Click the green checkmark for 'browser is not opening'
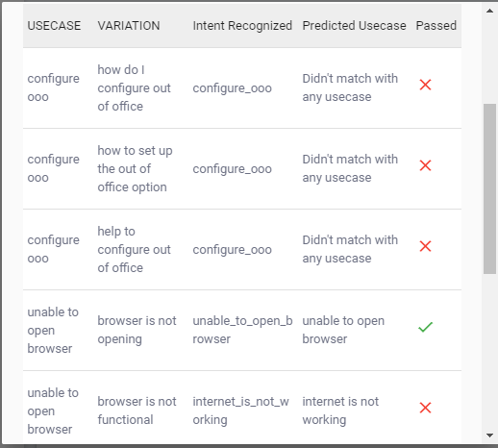The image size is (498, 448). tap(425, 327)
